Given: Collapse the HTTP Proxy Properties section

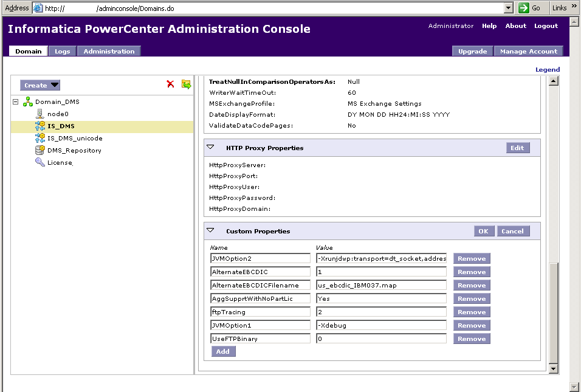Looking at the screenshot, I should pyautogui.click(x=210, y=148).
